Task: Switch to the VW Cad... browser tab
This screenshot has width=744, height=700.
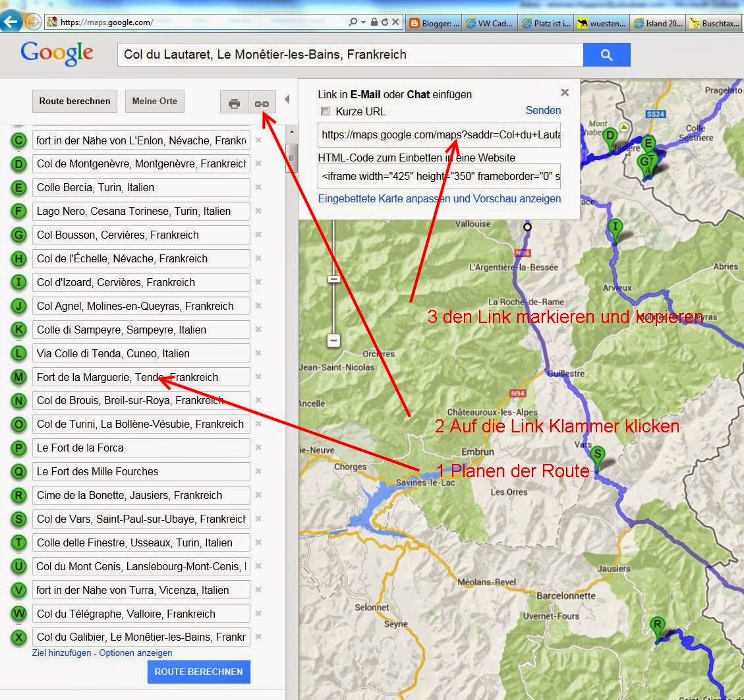Action: 490,23
